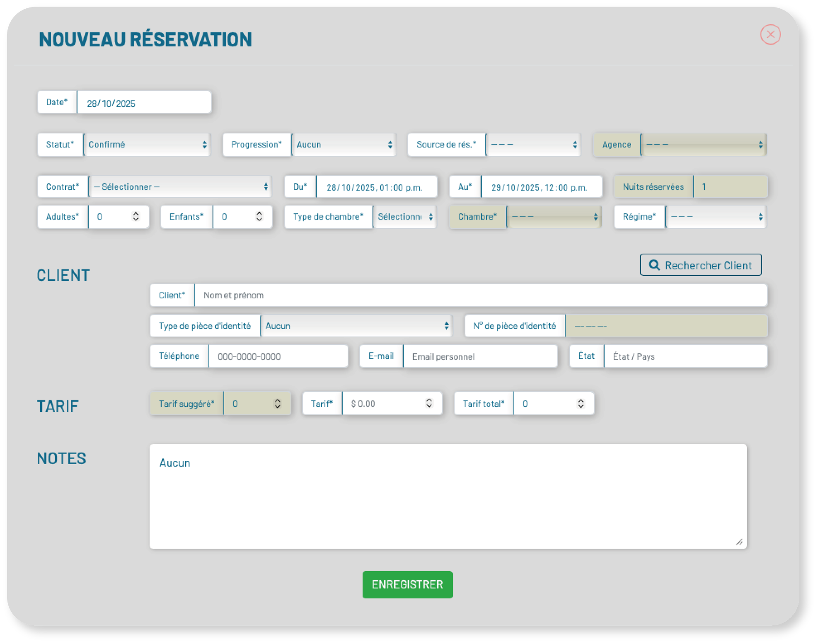Click the Client Nom et prénom field
The height and width of the screenshot is (644, 818).
pyautogui.click(x=480, y=295)
